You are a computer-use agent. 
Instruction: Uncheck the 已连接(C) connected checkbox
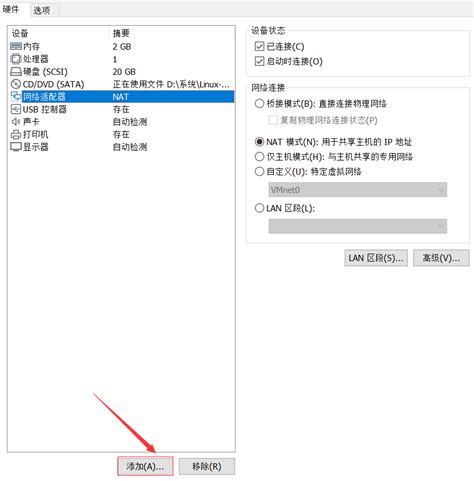[x=259, y=46]
